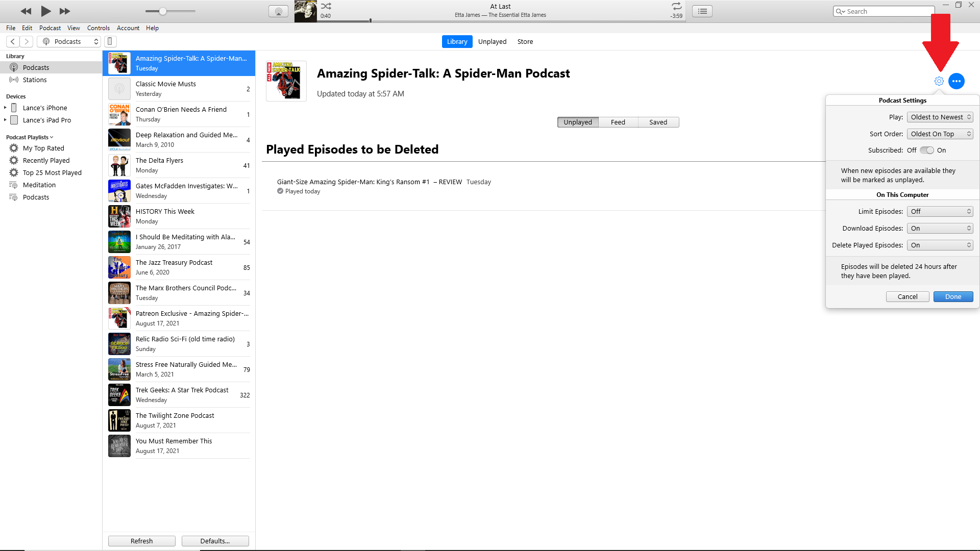Open the Podcasts media type dropdown
The width and height of the screenshot is (980, 551).
click(69, 41)
